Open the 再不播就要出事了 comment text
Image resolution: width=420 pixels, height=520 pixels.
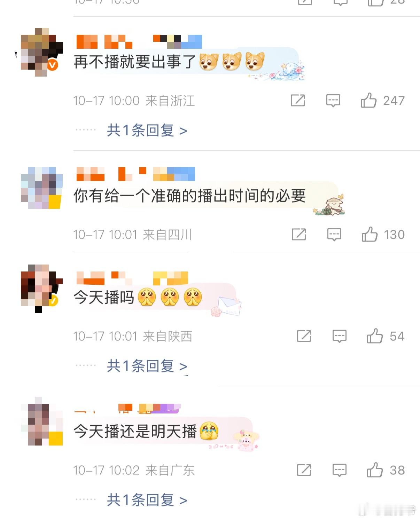tap(134, 62)
